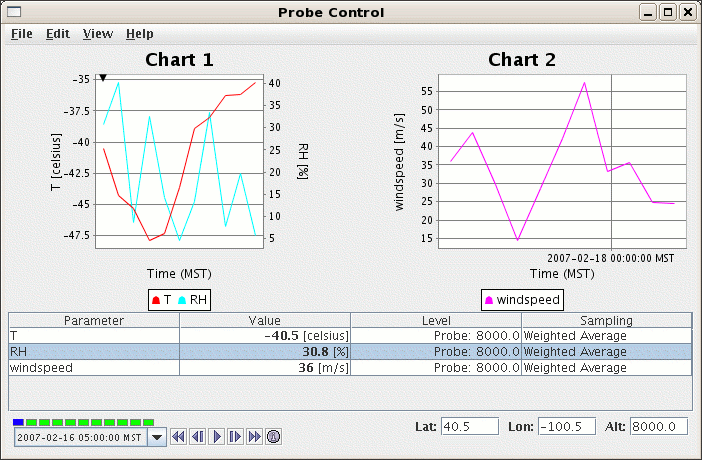The width and height of the screenshot is (702, 460).
Task: Step back one animation frame
Action: [197, 437]
